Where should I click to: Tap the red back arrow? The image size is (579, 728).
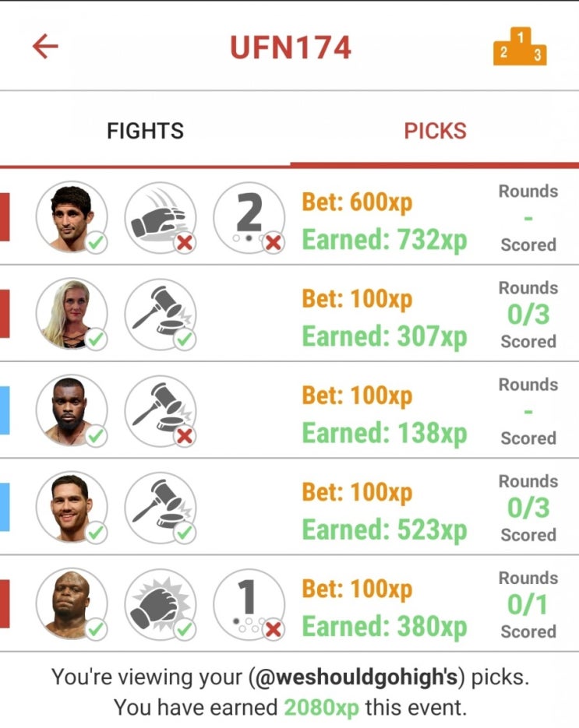[x=45, y=46]
